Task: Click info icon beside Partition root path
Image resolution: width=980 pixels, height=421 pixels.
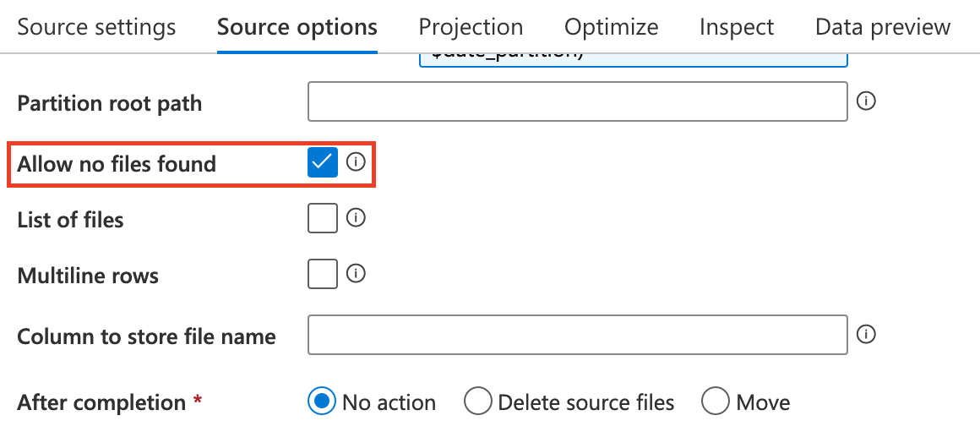Action: tap(866, 101)
